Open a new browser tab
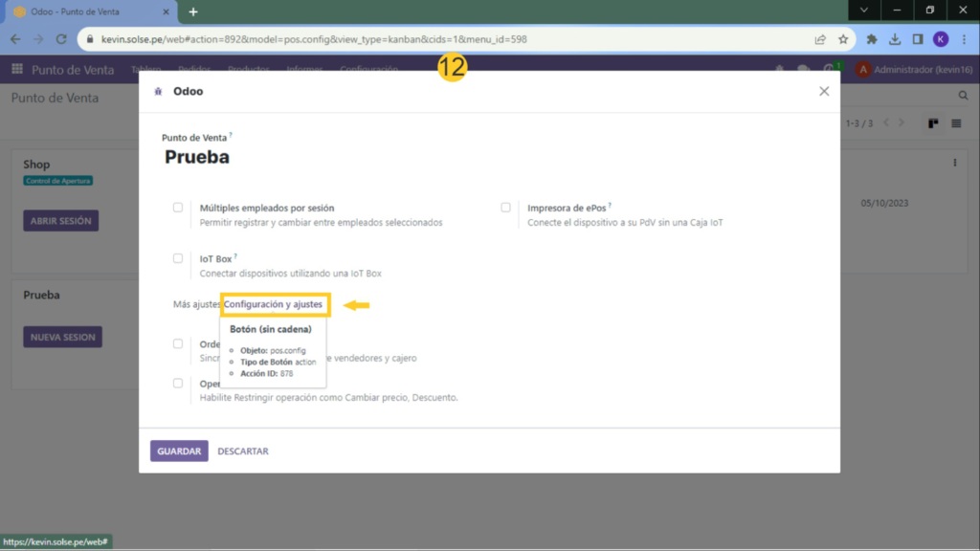The width and height of the screenshot is (980, 551). tap(192, 11)
